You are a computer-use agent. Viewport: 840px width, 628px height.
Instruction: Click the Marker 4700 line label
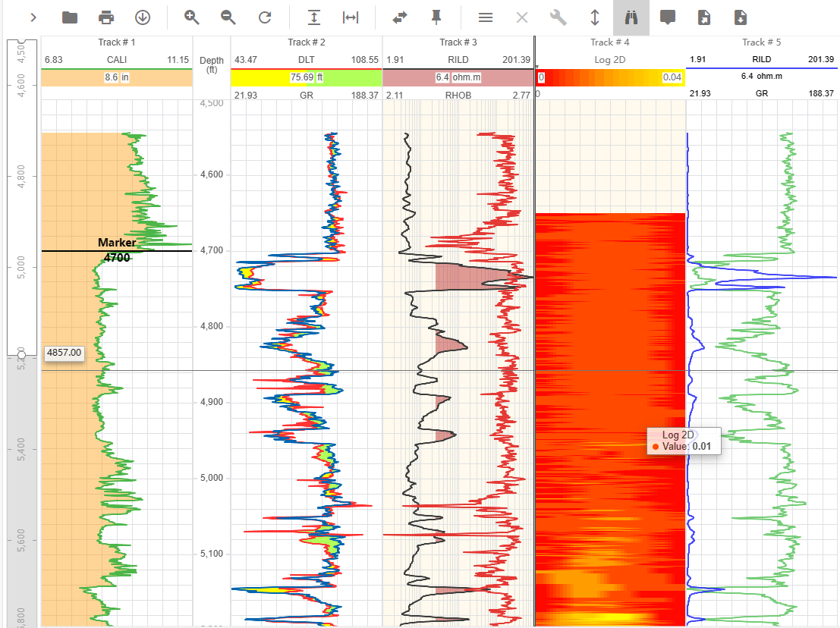click(117, 250)
